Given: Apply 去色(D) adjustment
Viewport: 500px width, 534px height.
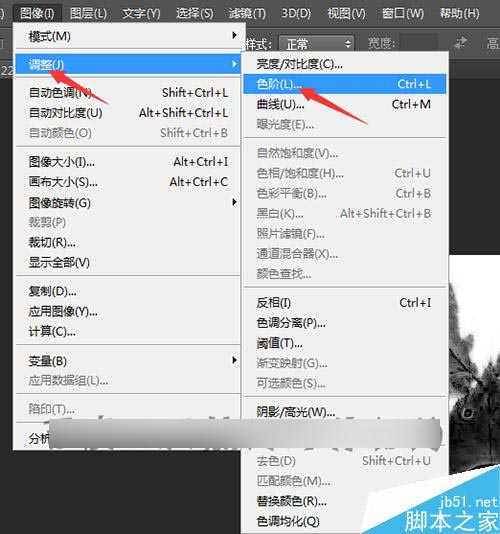Looking at the screenshot, I should coord(345,461).
